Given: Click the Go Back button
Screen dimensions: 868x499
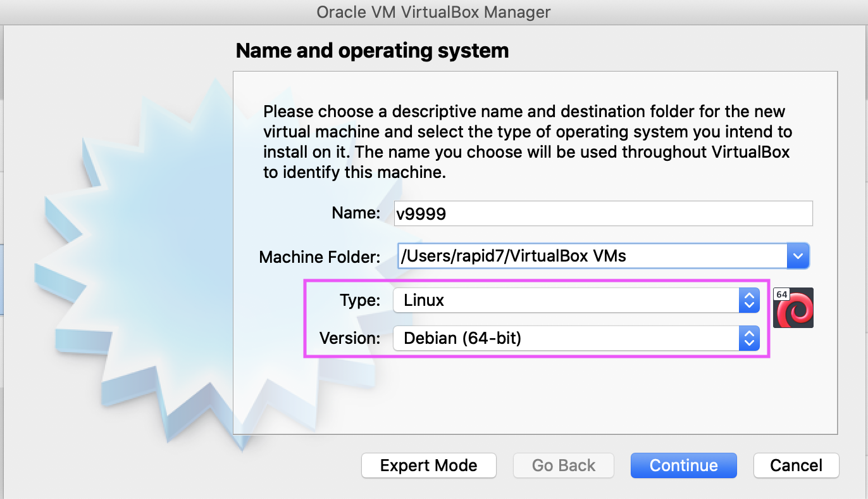Looking at the screenshot, I should [x=564, y=465].
